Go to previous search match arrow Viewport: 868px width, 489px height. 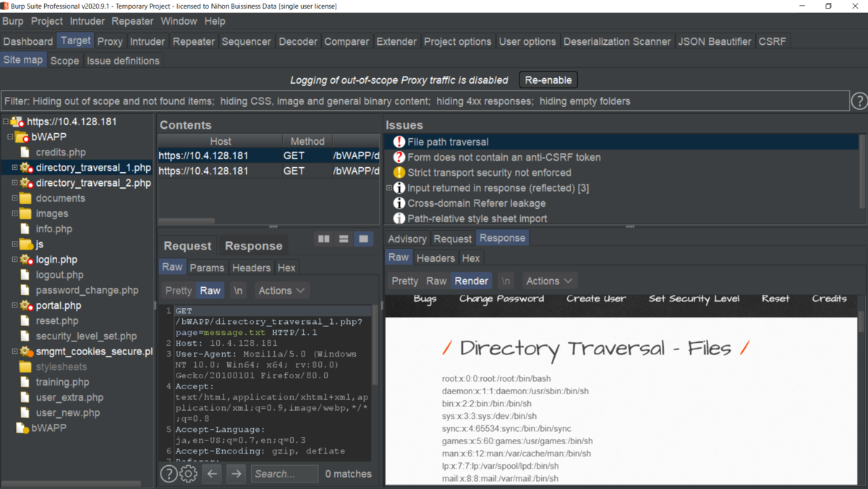tap(212, 474)
